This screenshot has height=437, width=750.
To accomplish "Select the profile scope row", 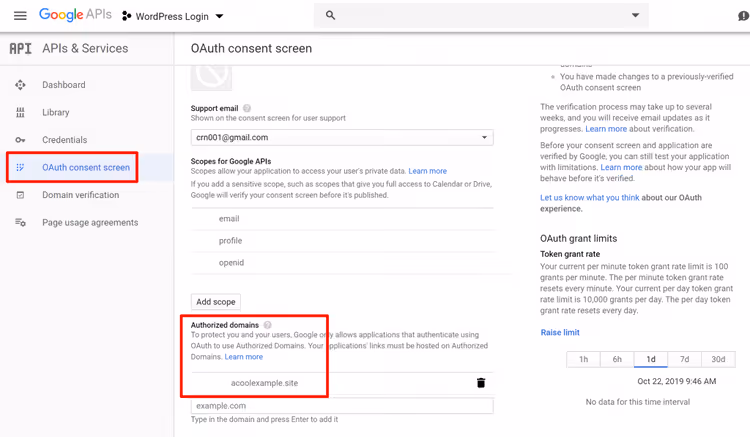I will point(342,240).
